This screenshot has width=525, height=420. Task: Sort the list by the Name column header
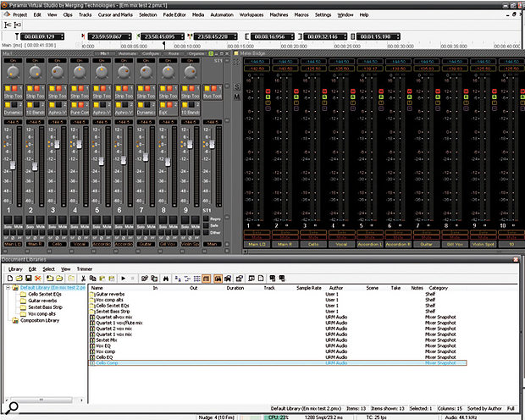coord(97,288)
